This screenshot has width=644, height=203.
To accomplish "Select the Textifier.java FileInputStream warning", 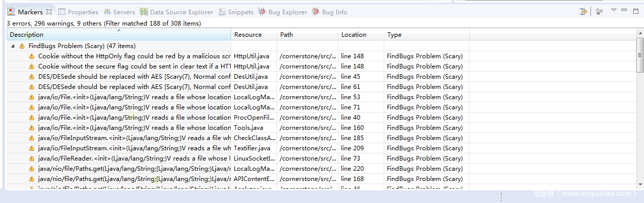I will [321, 148].
